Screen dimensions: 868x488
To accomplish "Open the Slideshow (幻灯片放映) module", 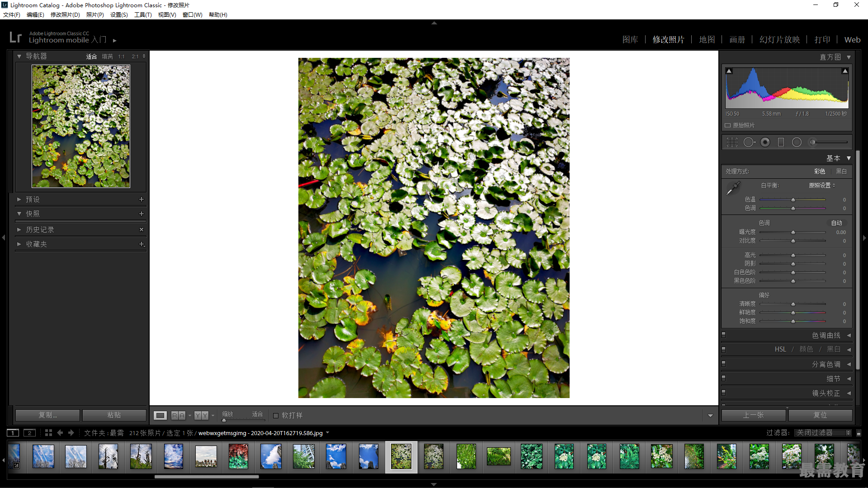I will click(780, 40).
